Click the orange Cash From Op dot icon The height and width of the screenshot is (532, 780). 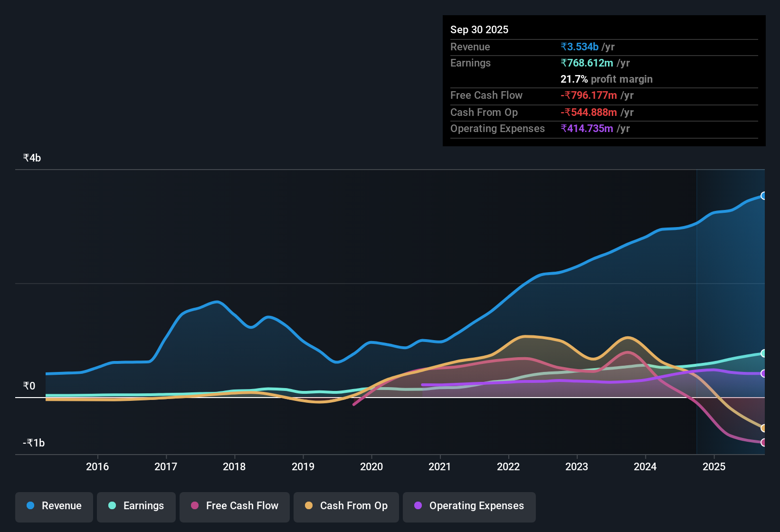point(308,506)
